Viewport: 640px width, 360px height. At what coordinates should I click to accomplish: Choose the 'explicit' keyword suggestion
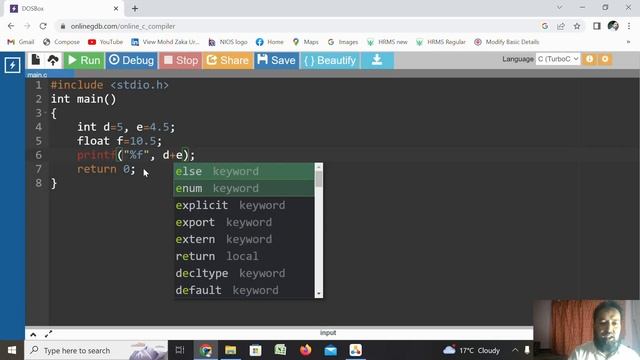[244, 205]
